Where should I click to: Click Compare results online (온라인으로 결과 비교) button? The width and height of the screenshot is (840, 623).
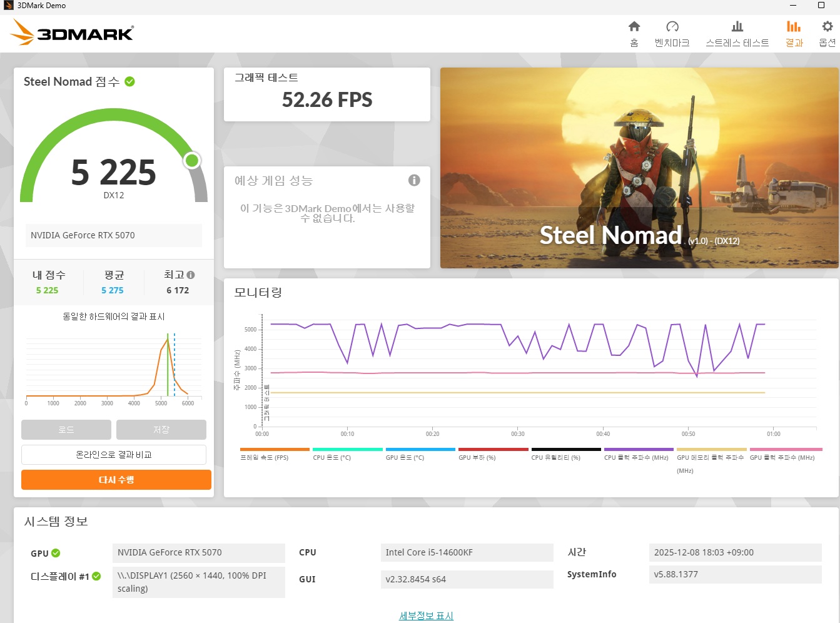coord(114,455)
